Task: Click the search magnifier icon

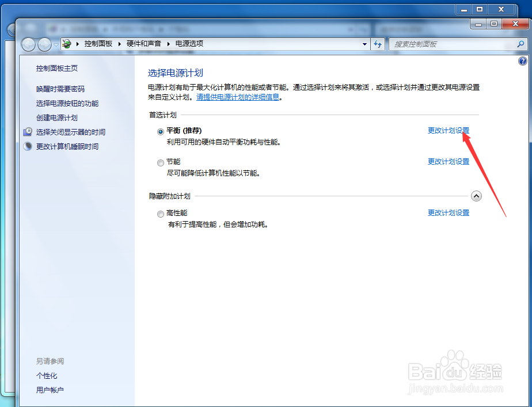Action: pos(520,44)
